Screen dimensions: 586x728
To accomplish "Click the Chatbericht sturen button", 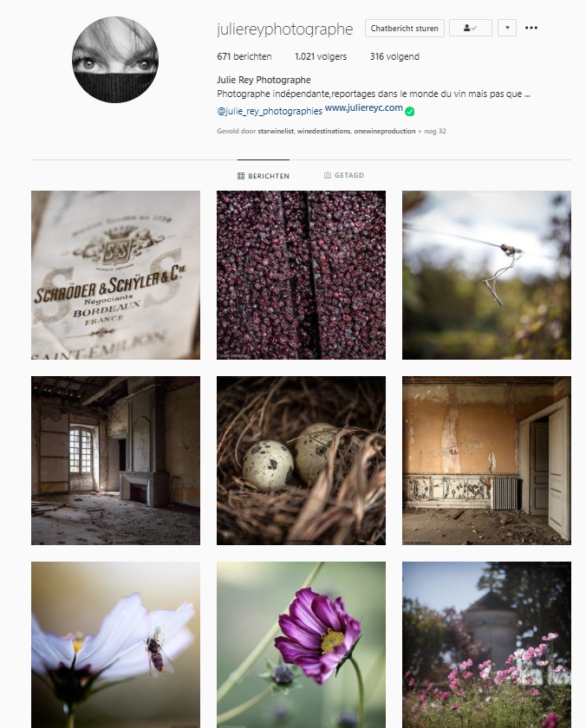I will pos(405,28).
